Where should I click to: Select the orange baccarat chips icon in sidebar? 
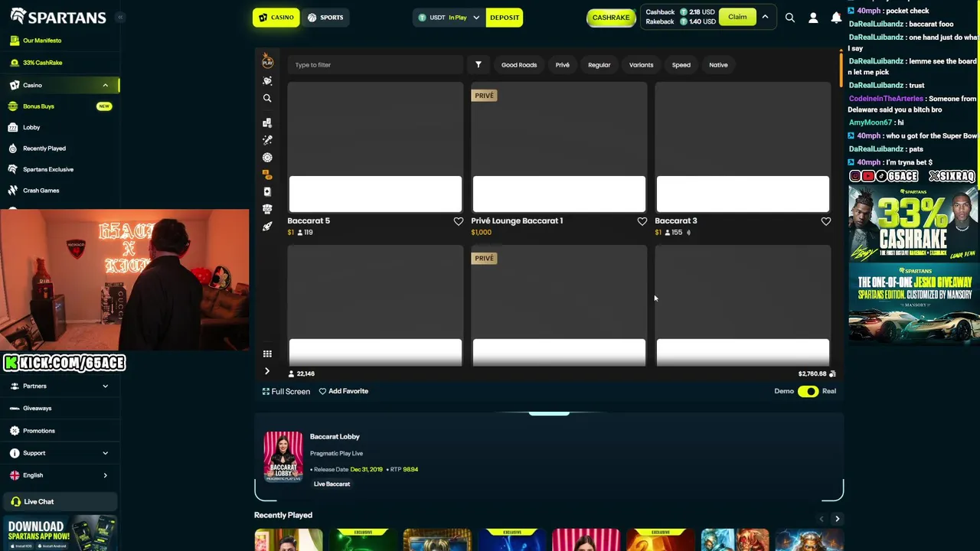pyautogui.click(x=267, y=174)
